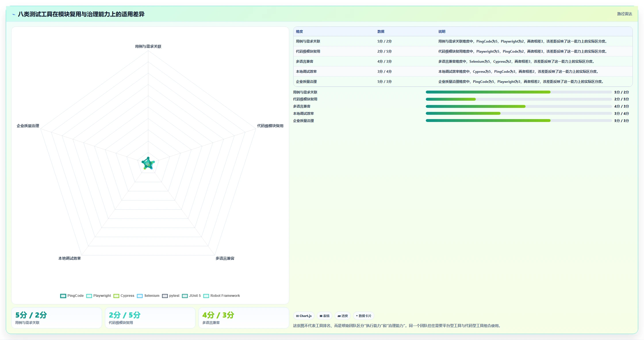Click the 多语言兼容 progress bar
The image size is (644, 340).
point(519,106)
